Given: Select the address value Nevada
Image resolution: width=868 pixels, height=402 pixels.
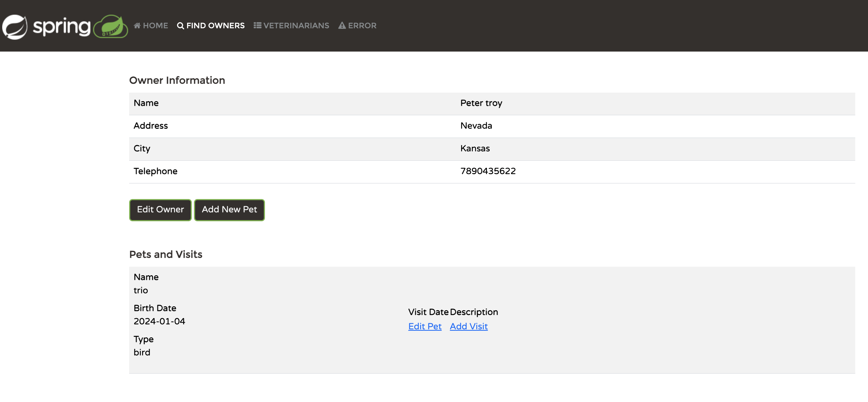Looking at the screenshot, I should [476, 126].
